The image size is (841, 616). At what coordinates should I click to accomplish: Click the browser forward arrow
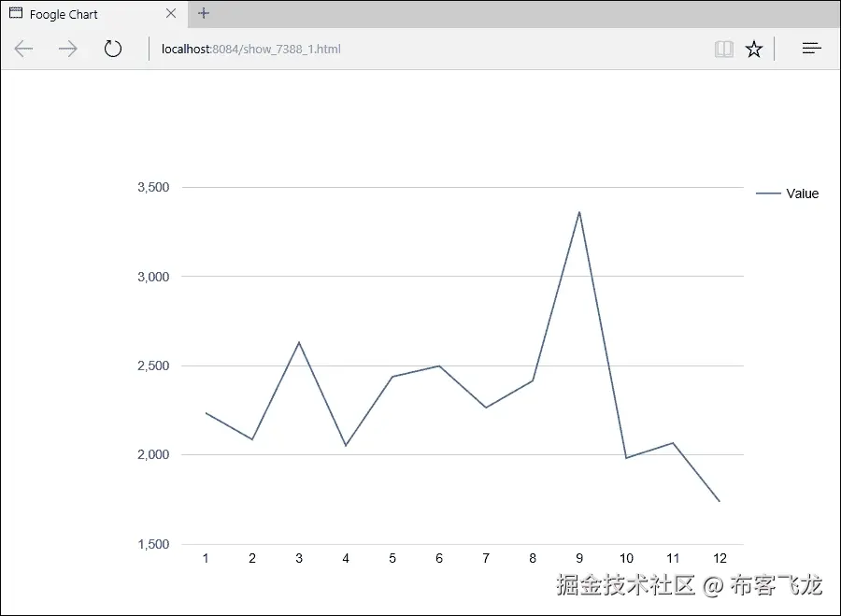(67, 49)
